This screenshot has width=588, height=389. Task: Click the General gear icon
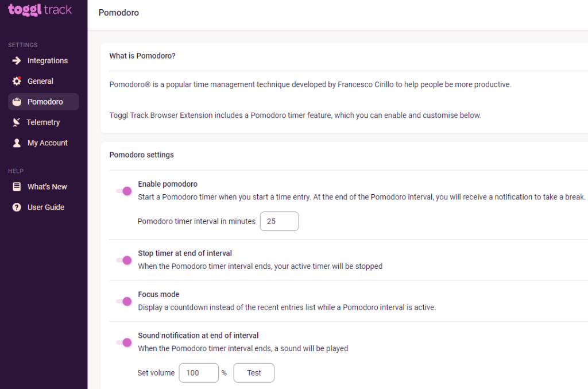pos(17,81)
